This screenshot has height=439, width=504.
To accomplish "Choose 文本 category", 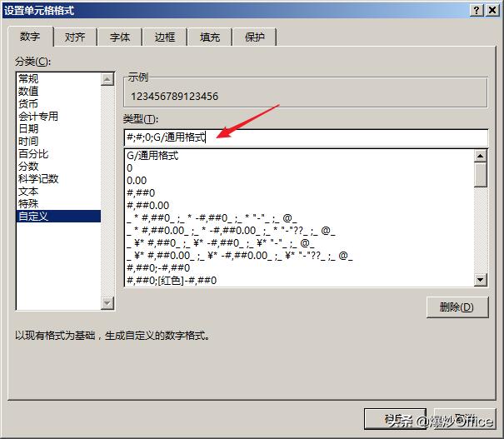I will pos(58,192).
